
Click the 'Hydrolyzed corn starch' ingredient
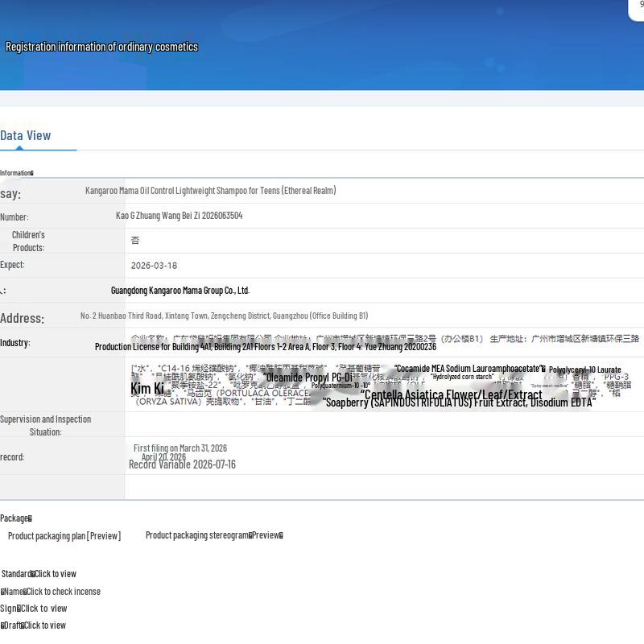coord(462,377)
